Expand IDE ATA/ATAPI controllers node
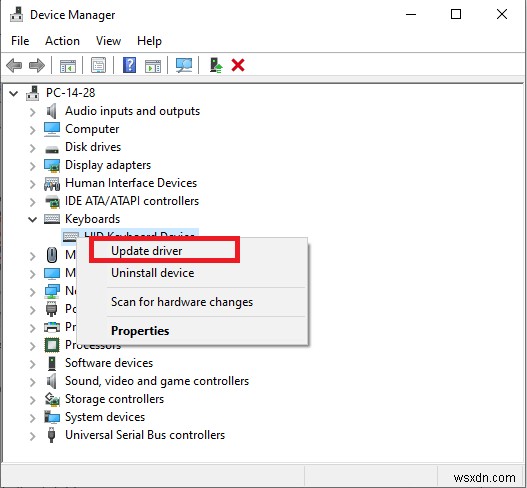 (33, 202)
